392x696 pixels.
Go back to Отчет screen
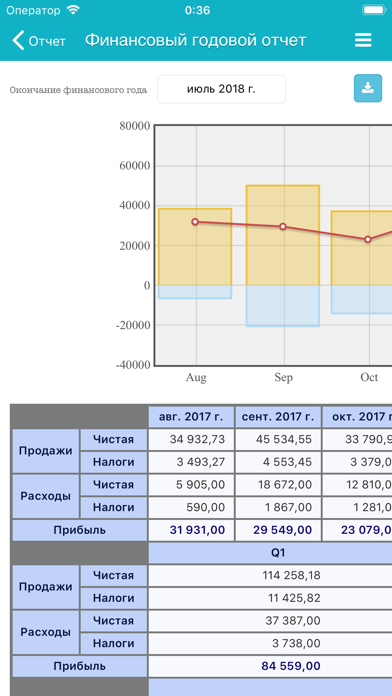39,41
